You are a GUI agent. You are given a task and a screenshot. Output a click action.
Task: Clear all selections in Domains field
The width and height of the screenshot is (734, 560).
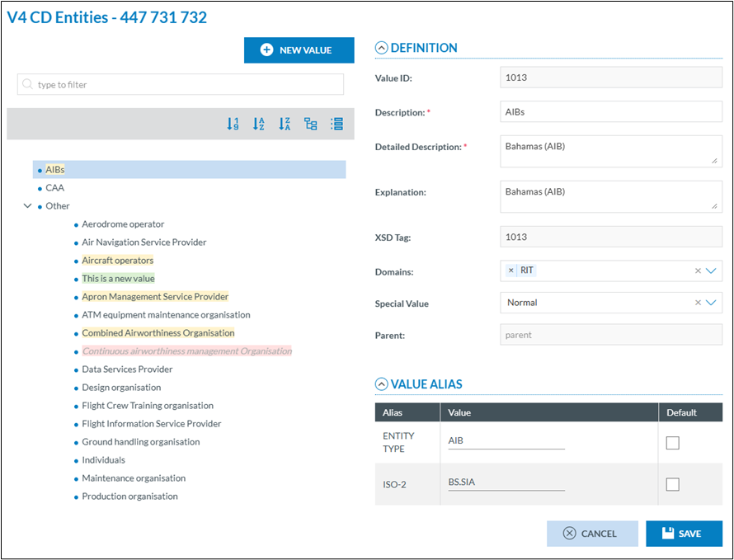coord(697,271)
